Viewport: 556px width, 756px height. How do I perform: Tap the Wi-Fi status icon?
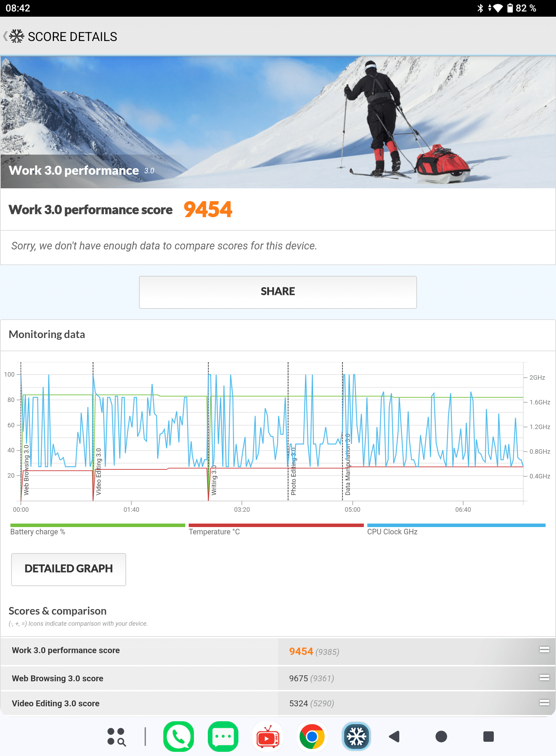[498, 8]
